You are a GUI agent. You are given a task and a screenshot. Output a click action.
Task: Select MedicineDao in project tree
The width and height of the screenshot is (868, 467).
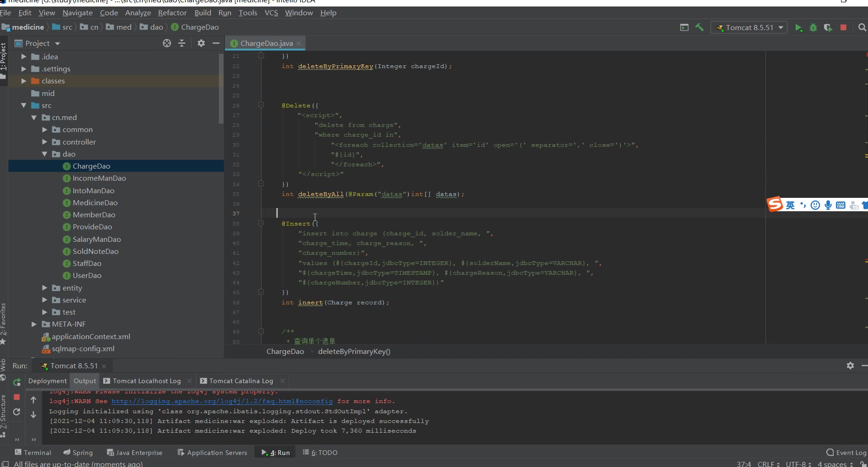[x=95, y=202]
